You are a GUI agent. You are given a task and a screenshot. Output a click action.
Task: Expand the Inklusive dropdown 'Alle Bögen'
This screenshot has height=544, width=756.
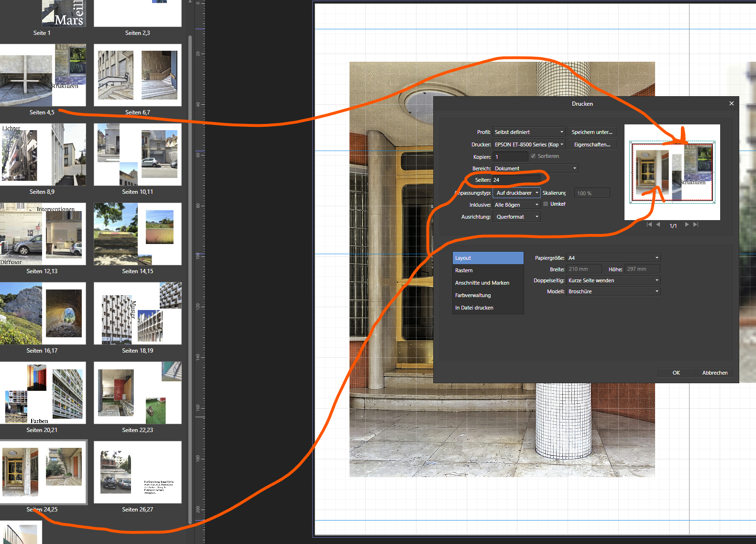point(517,205)
